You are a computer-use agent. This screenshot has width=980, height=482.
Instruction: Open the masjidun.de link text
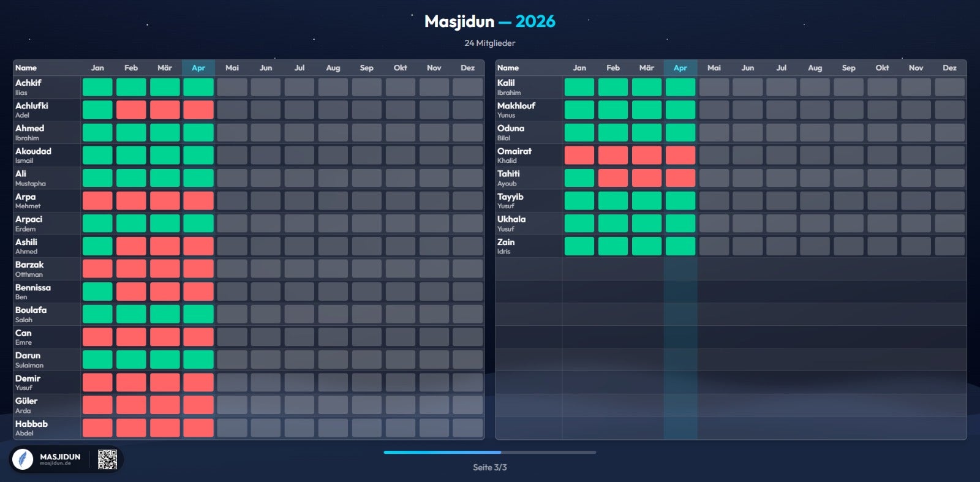tap(55, 464)
